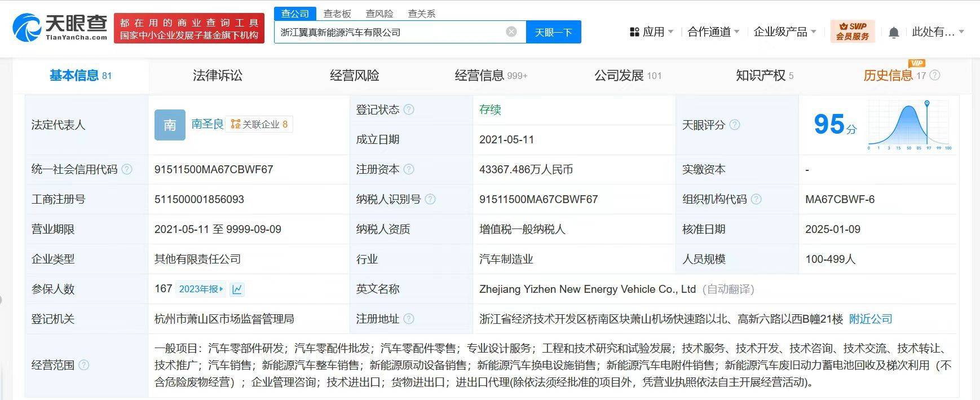Expand the 企业级产品 dropdown
Image resolution: width=980 pixels, height=400 pixels.
pyautogui.click(x=785, y=32)
